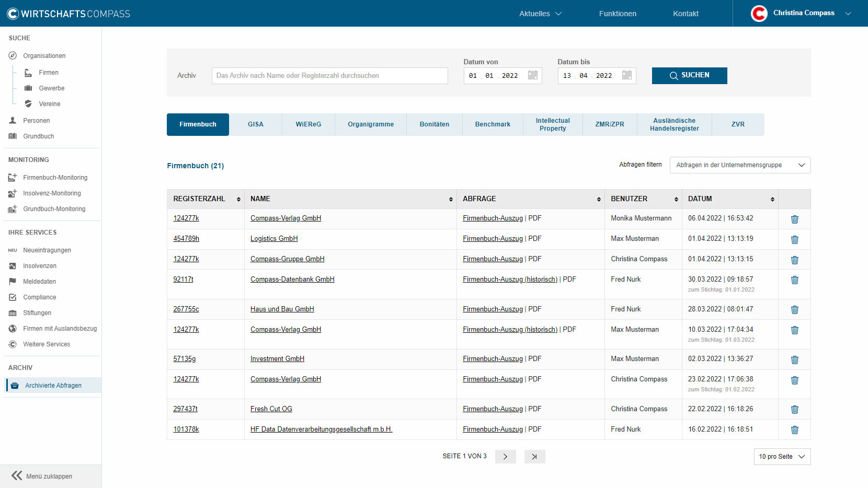Switch to the ZVR tab
The image size is (868, 488).
[738, 124]
